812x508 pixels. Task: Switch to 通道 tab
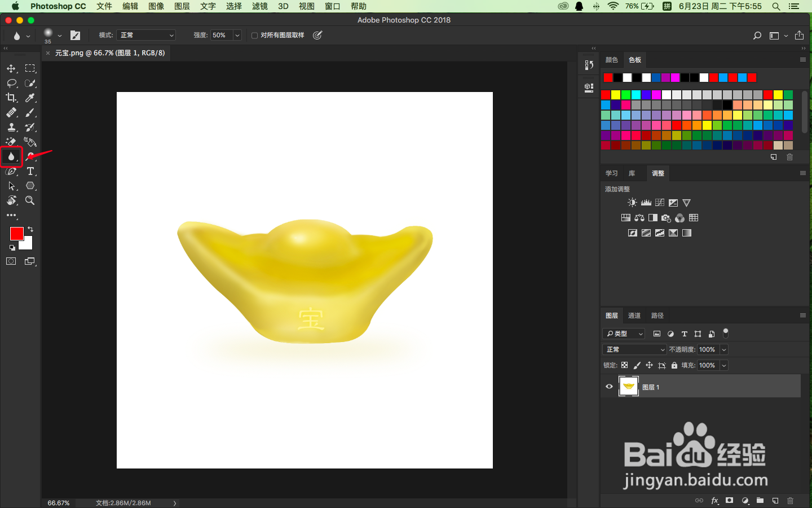point(634,316)
